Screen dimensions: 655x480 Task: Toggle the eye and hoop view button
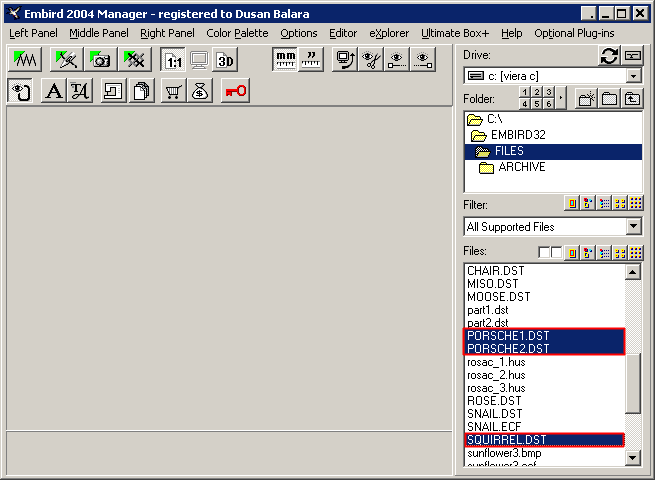point(20,91)
